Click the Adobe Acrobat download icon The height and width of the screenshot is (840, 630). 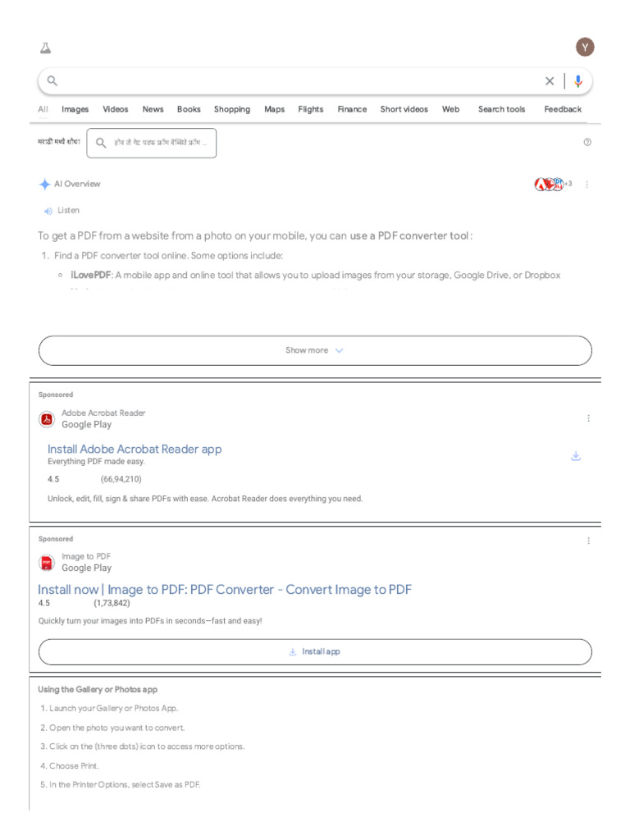576,456
